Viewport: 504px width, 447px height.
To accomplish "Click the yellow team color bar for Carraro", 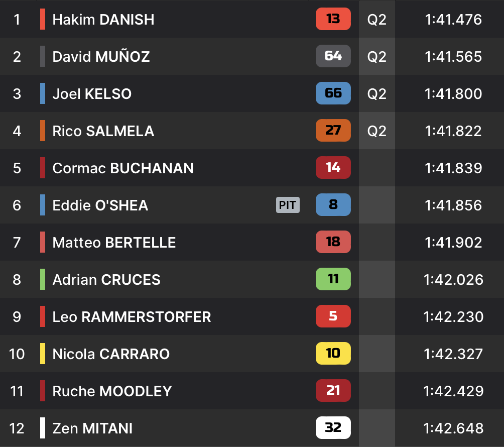I will click(43, 354).
